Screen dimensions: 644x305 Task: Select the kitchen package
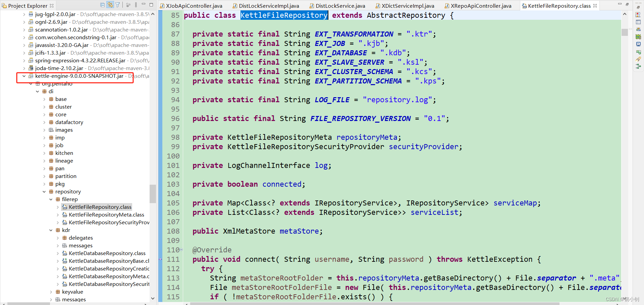[x=64, y=153]
